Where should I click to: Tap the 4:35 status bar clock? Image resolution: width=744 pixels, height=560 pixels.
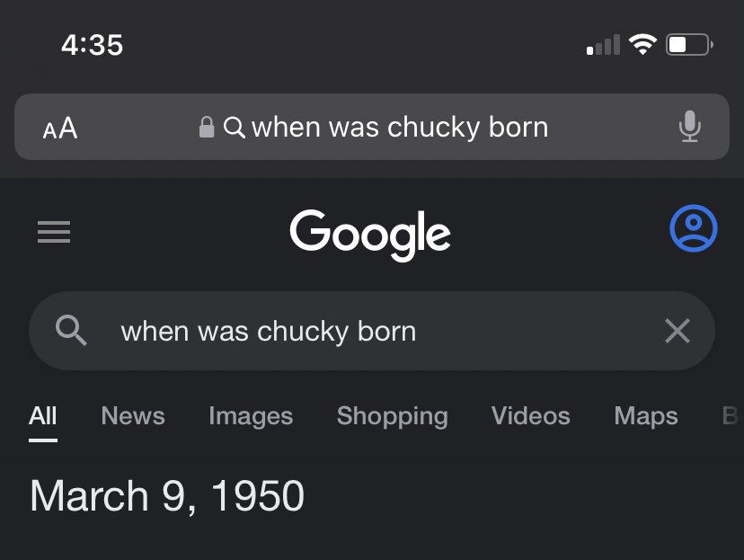coord(92,45)
